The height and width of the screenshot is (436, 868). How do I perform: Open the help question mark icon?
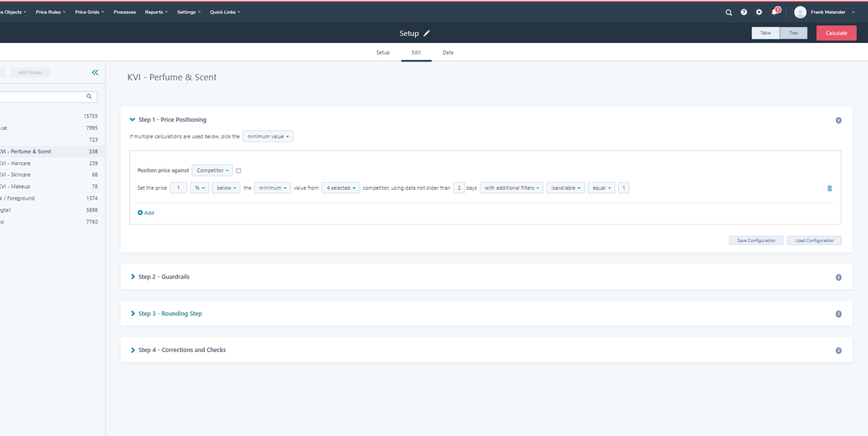click(744, 12)
